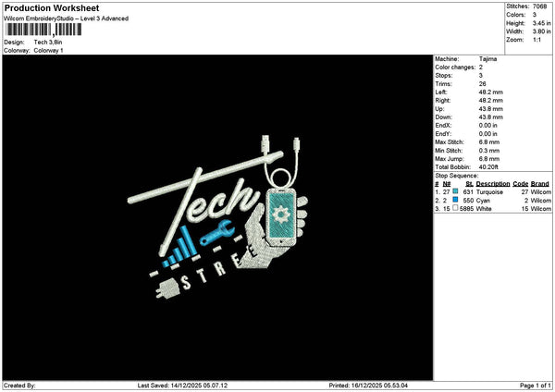Click the 'Brand' column header

tap(540, 182)
